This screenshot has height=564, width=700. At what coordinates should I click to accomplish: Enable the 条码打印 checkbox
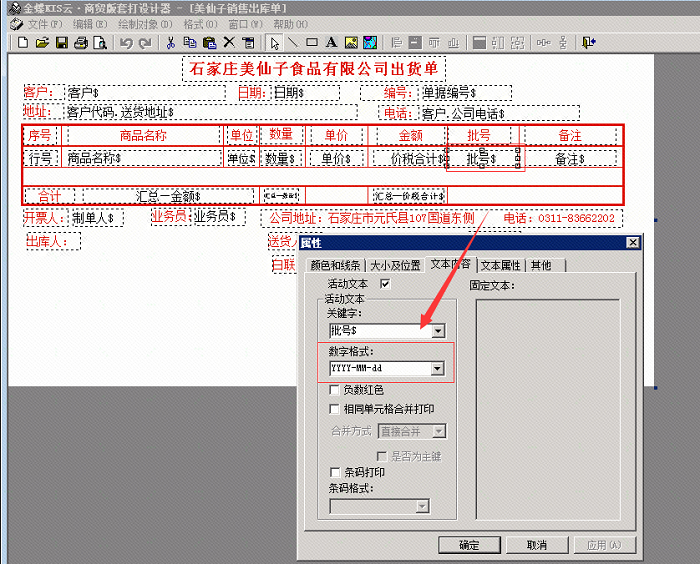click(x=335, y=472)
